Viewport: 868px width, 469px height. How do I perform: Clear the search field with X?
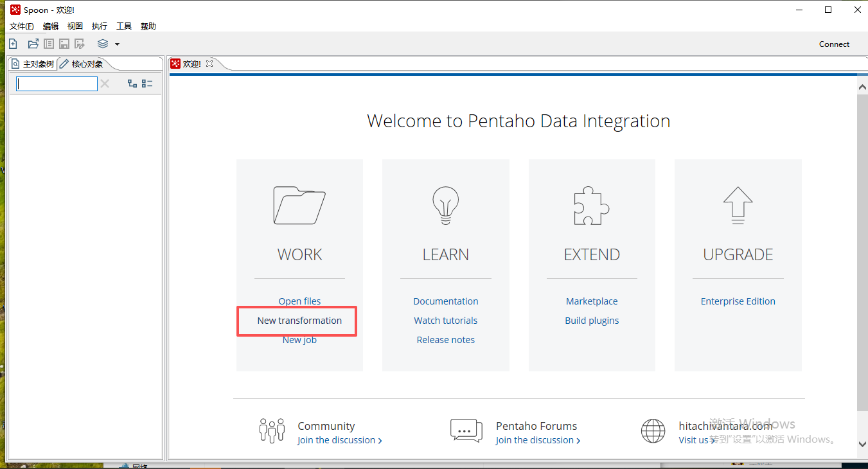coord(105,84)
